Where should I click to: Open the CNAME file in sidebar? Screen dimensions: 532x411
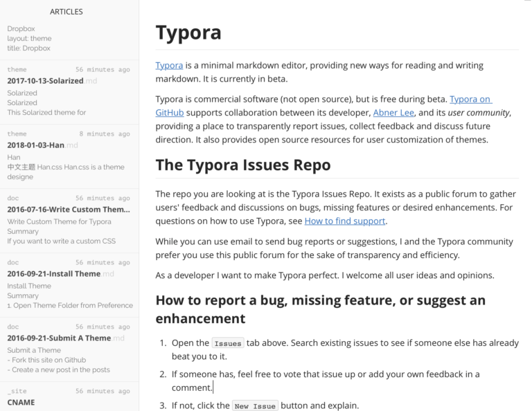coord(21,402)
